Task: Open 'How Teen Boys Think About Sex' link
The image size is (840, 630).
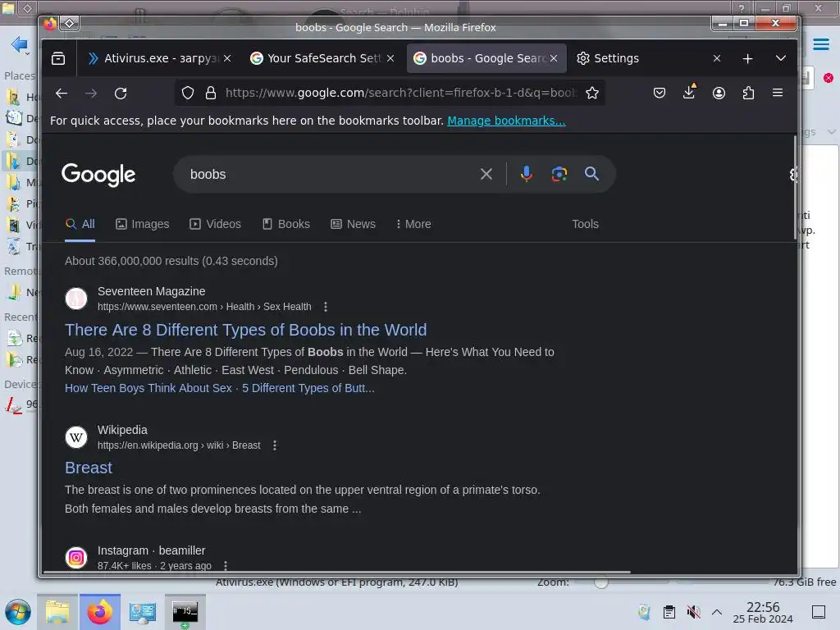Action: pos(148,388)
